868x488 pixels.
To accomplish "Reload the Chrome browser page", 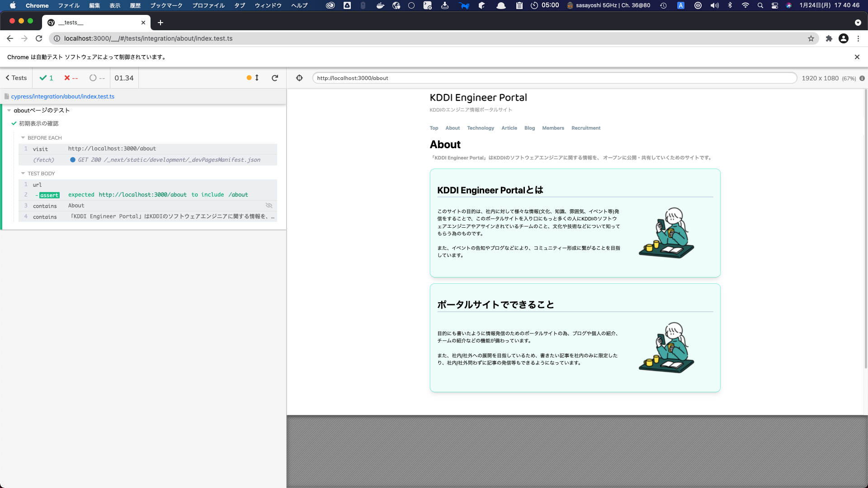I will coord(39,38).
